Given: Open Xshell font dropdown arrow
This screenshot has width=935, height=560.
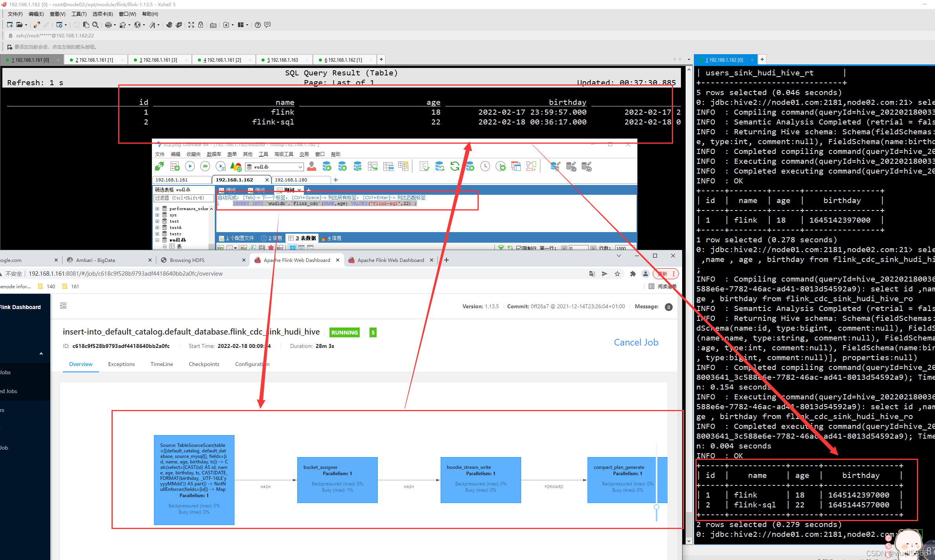Looking at the screenshot, I should click(158, 25).
